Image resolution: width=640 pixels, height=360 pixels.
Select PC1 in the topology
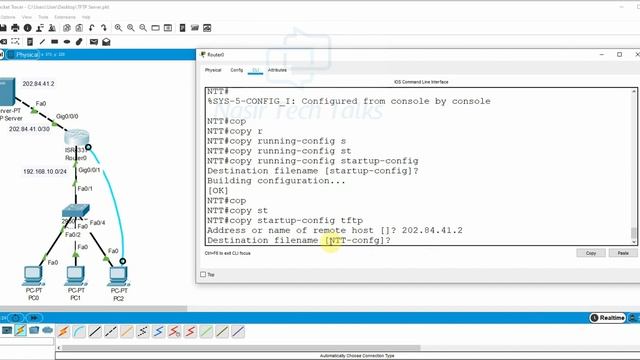pyautogui.click(x=76, y=276)
